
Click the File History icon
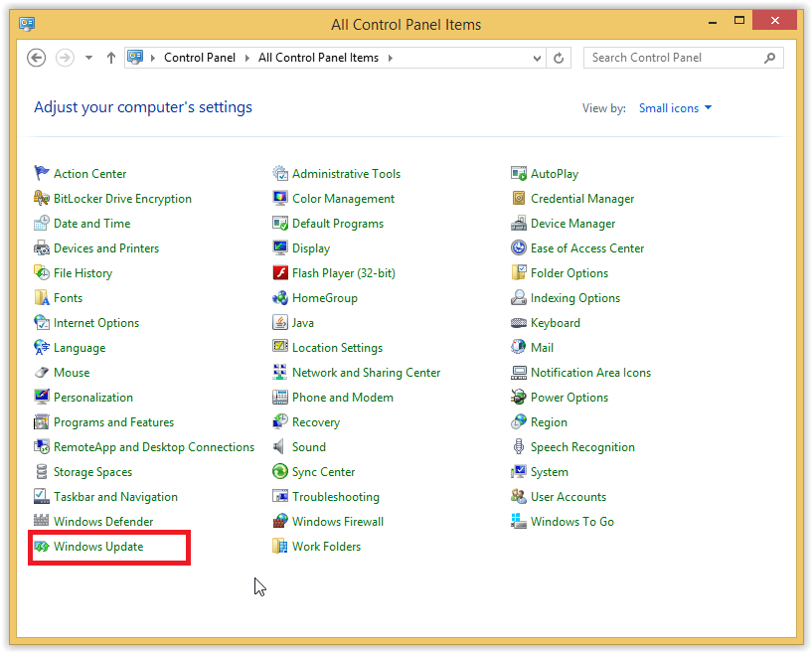42,272
